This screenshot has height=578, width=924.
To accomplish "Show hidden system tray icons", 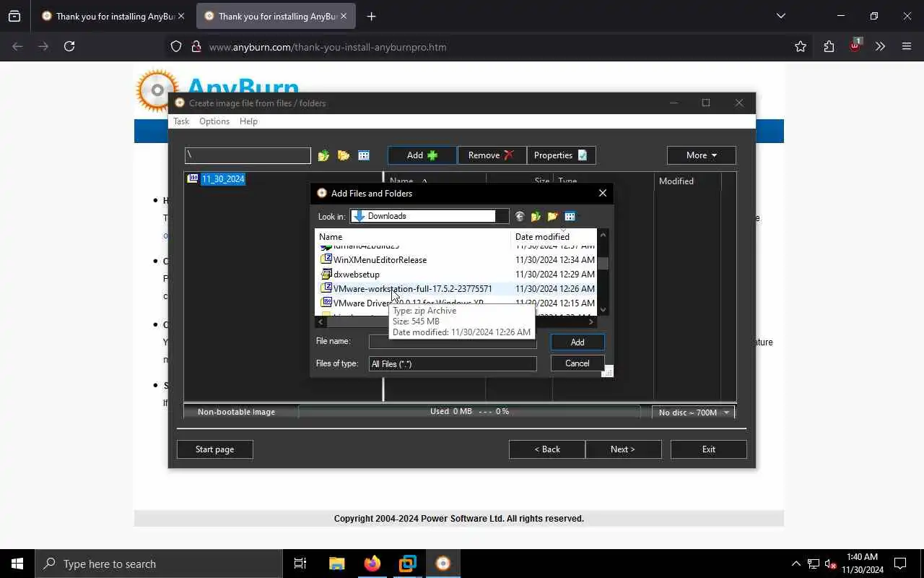I will [x=796, y=564].
